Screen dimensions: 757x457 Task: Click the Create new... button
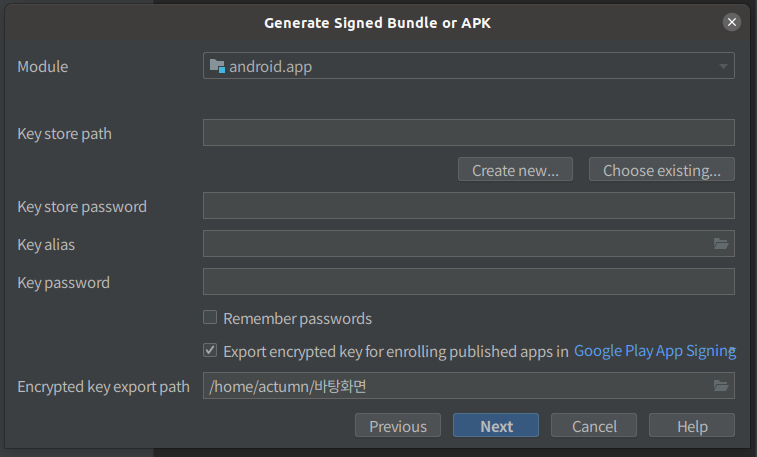point(515,170)
